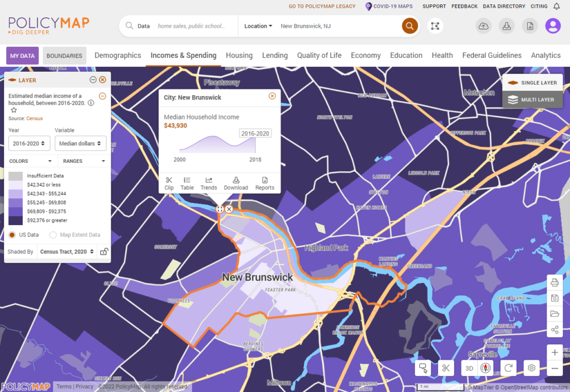Open the Demographics menu
The image size is (570, 392).
(118, 55)
